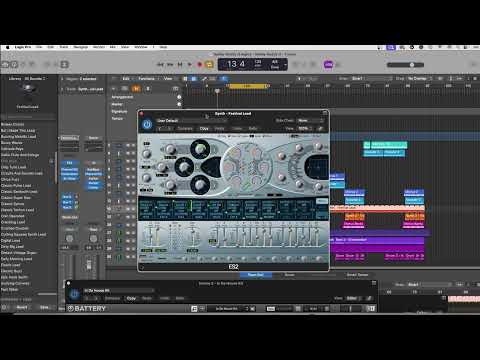
Task: Open the Side Chain dropdown in the ES2 window
Action: point(310,121)
